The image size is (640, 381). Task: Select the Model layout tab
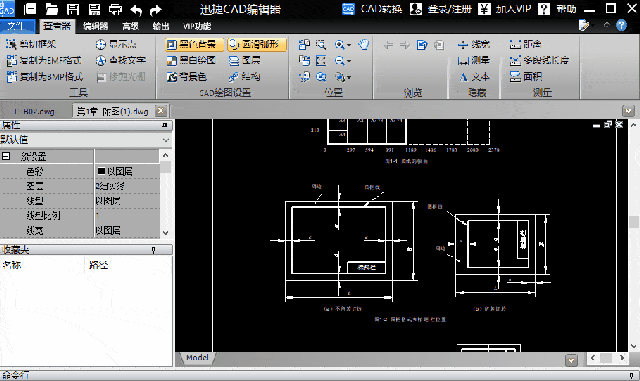click(197, 358)
